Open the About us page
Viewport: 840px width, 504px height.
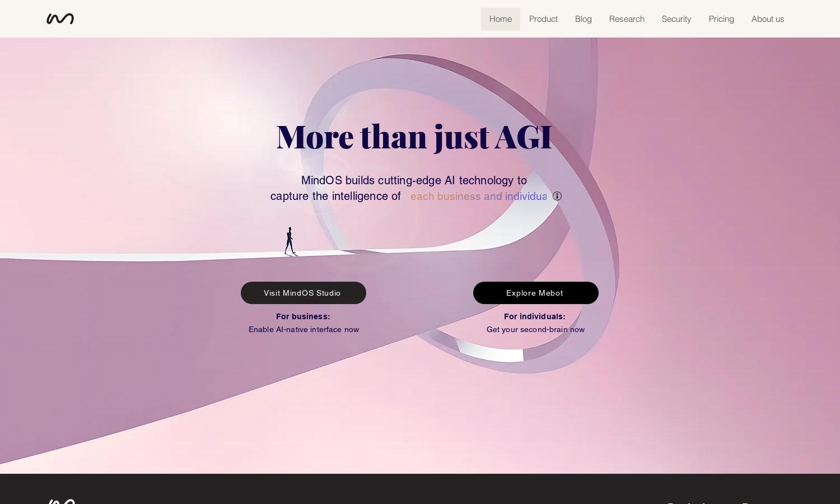[x=768, y=19]
